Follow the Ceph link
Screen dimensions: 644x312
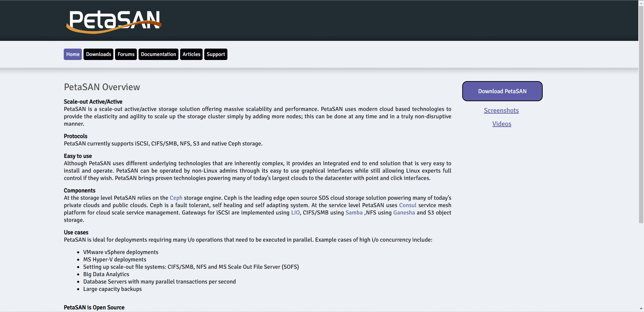[176, 198]
